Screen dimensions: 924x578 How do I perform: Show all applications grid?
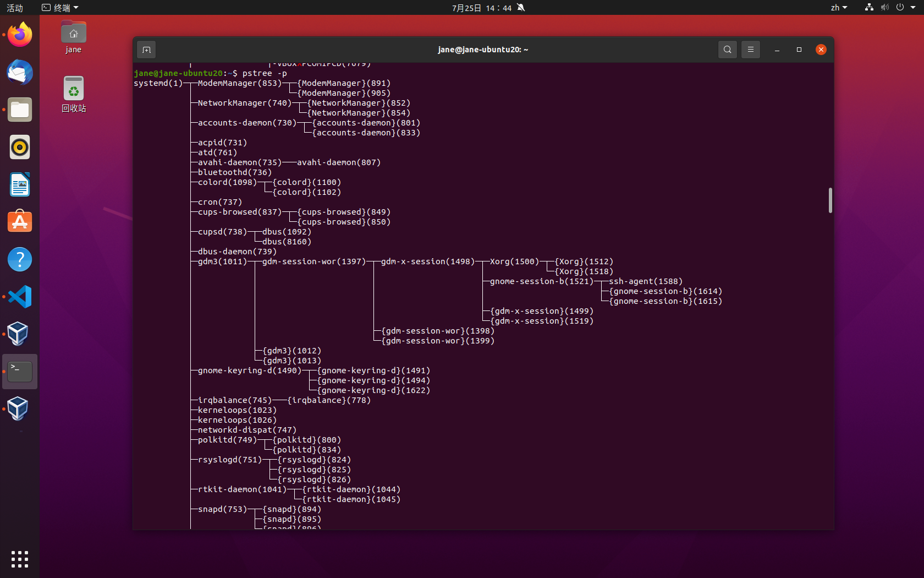click(x=20, y=559)
